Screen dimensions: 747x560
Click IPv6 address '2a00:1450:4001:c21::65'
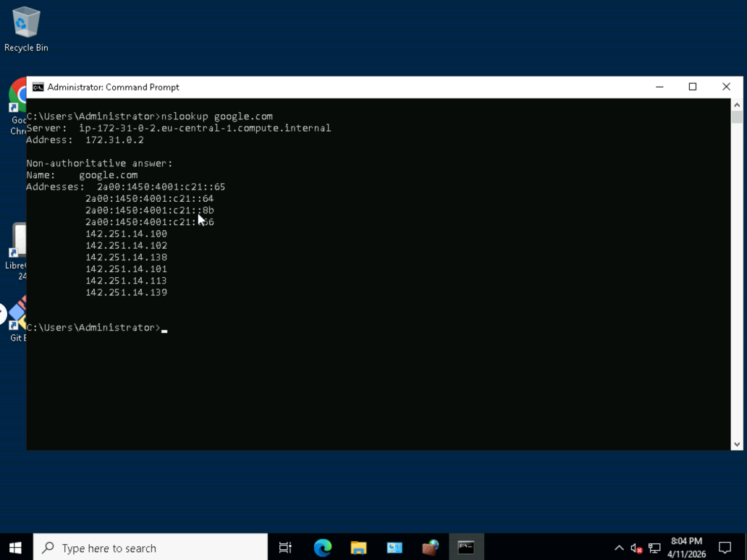tap(161, 187)
